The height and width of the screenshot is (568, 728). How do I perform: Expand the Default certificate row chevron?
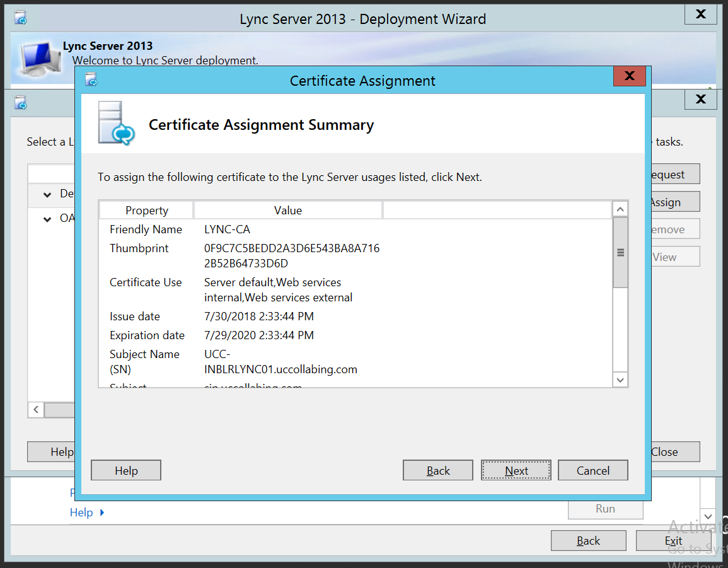point(47,195)
